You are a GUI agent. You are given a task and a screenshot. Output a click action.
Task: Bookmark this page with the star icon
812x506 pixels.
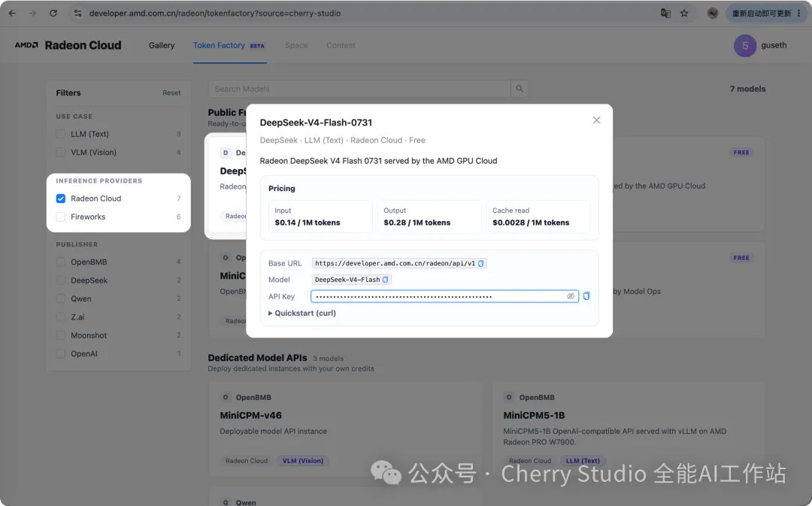[x=684, y=14]
